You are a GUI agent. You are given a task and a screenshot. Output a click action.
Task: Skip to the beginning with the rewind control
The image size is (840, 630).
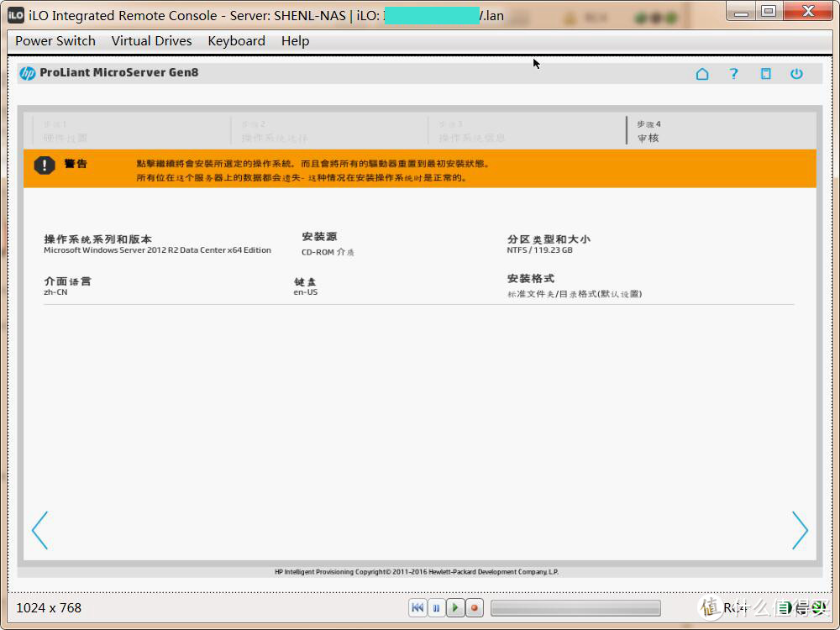point(417,607)
